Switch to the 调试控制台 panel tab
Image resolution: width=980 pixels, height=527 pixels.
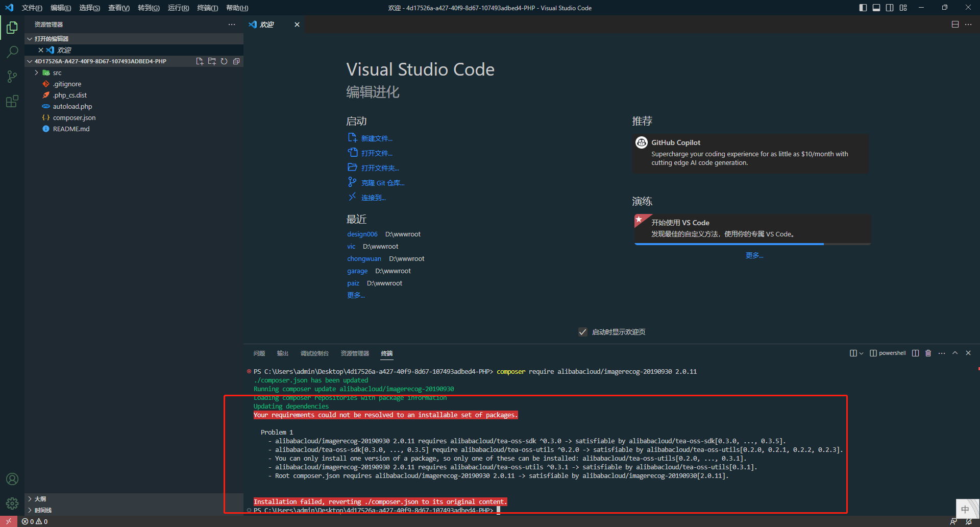click(x=314, y=353)
